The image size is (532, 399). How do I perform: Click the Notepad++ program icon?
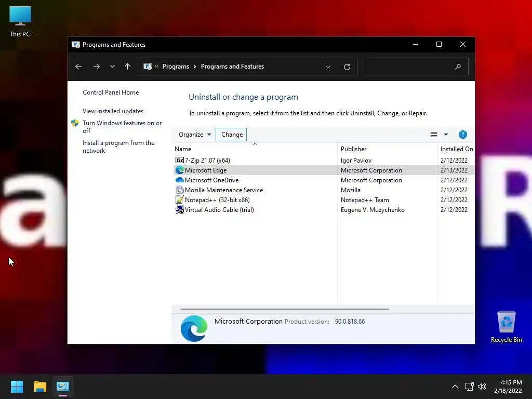[179, 199]
